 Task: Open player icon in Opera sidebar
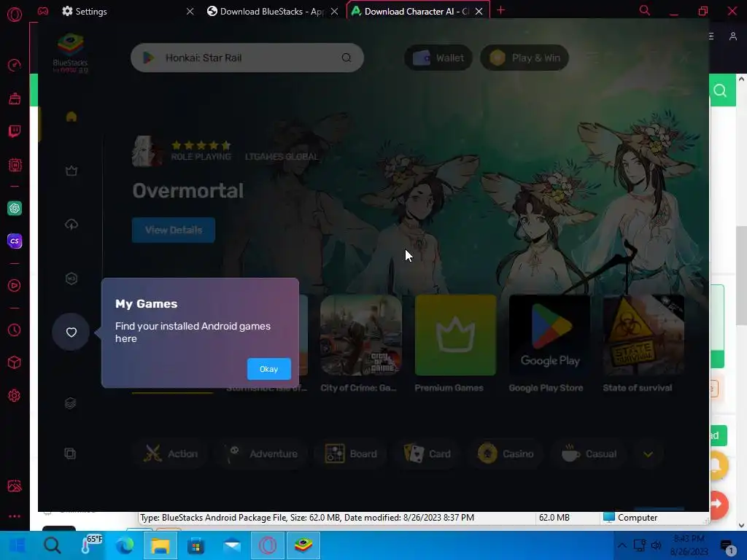tap(15, 286)
